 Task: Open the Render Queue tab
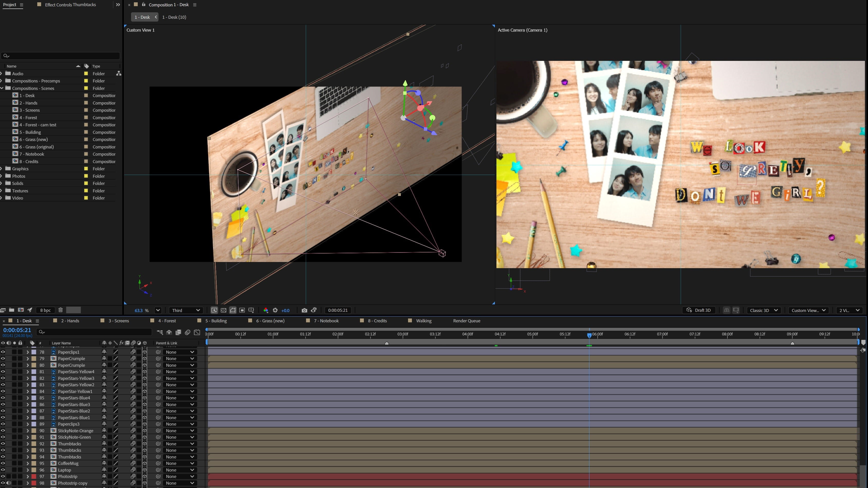[466, 321]
